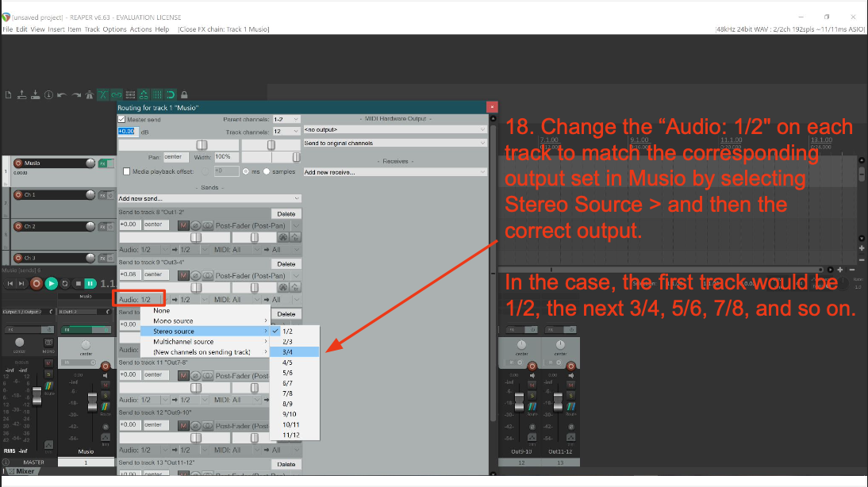Arm the Ch 1 track for recording
Screen dimensions: 868x487
[x=18, y=195]
